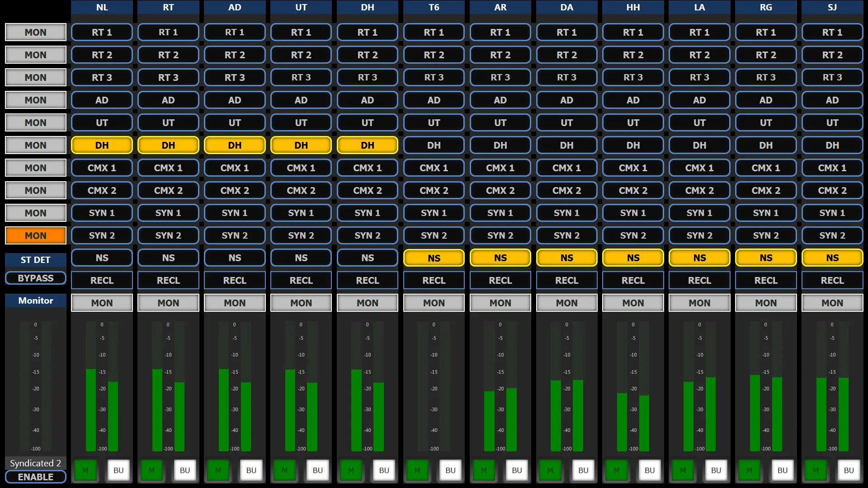Toggle the M button under the NL channel
Viewport: 868px width, 488px height.
pyautogui.click(x=85, y=470)
